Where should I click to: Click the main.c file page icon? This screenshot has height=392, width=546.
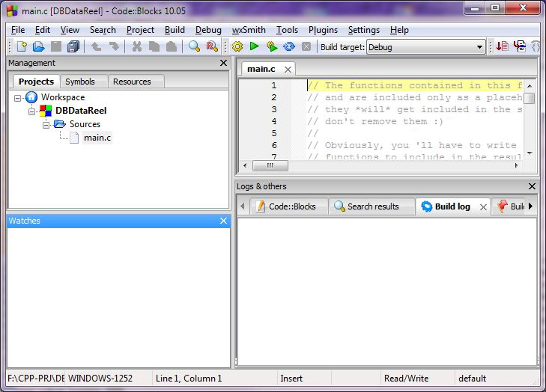(x=74, y=138)
